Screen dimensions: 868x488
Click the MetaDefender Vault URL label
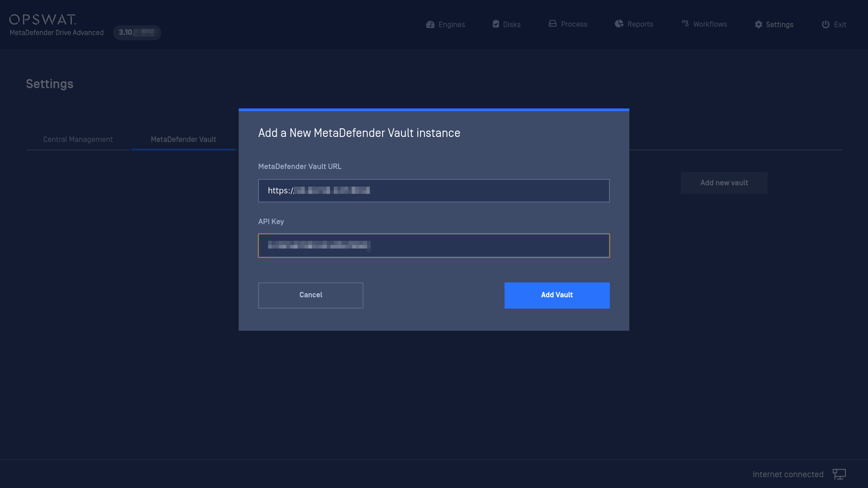(300, 166)
